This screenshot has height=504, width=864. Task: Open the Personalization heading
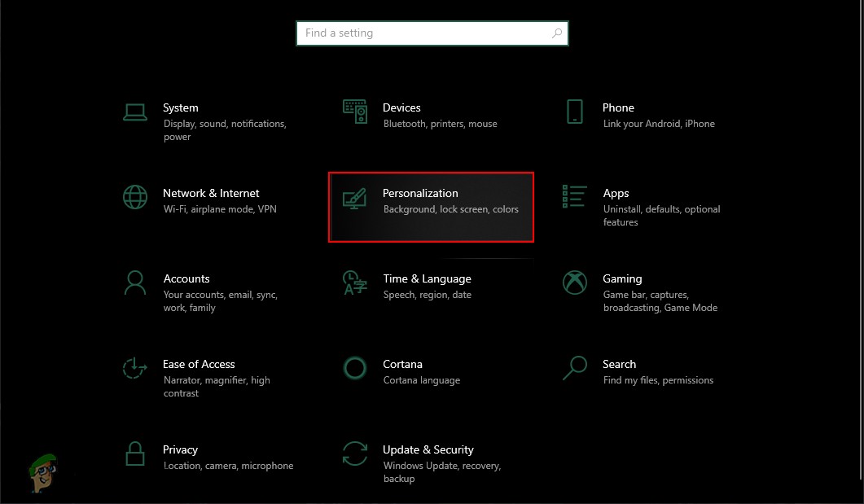[420, 193]
